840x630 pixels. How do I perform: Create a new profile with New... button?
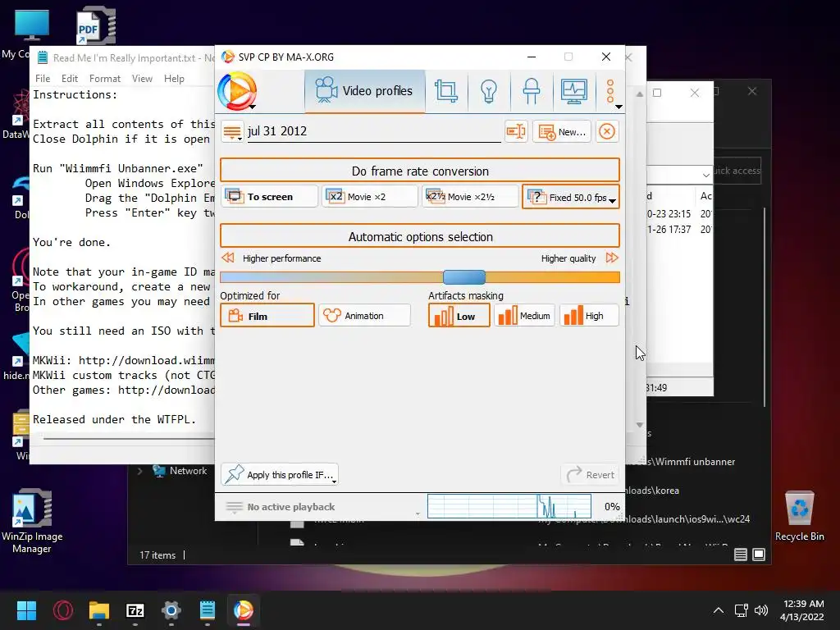pyautogui.click(x=561, y=132)
